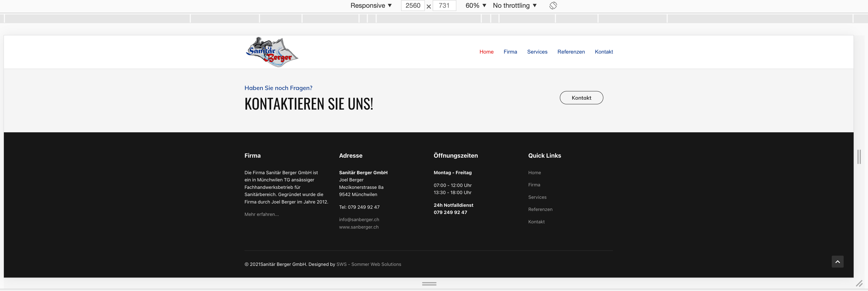Open the 60% zoom dropdown

(x=475, y=6)
